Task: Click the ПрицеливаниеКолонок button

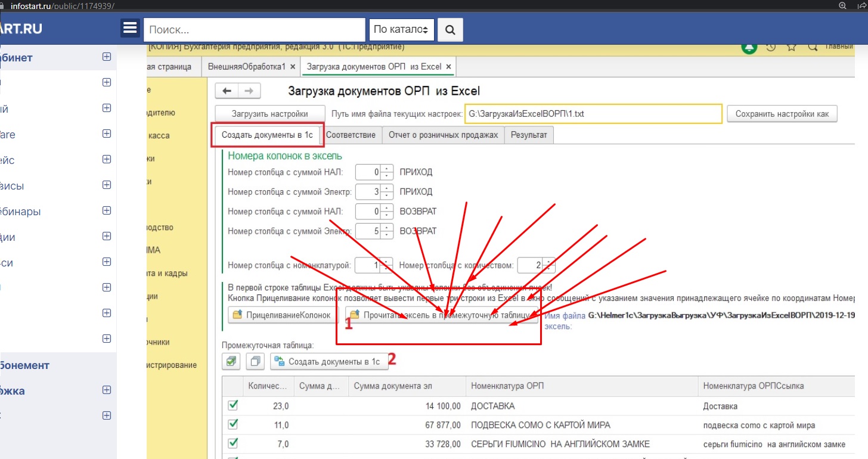Action: [284, 315]
